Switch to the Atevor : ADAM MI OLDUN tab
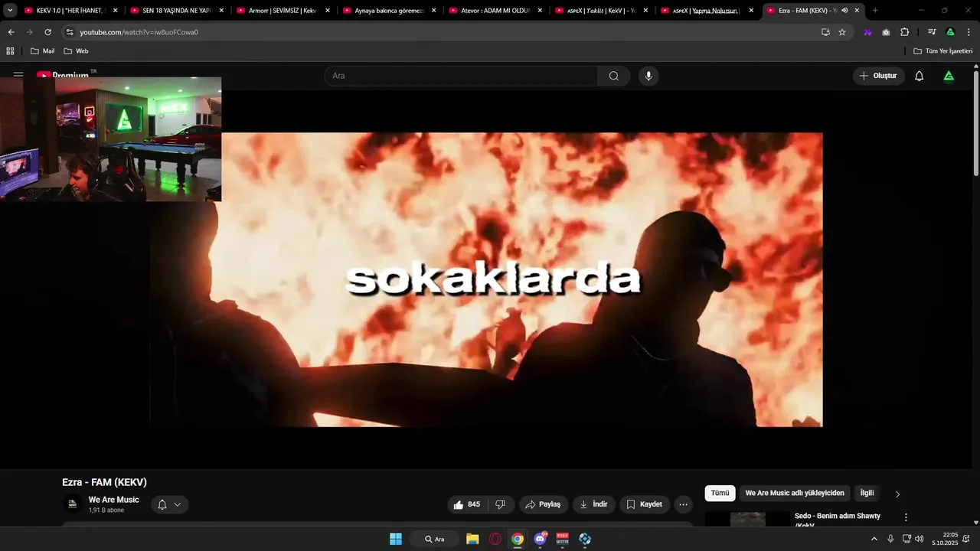The image size is (980, 551). (494, 11)
